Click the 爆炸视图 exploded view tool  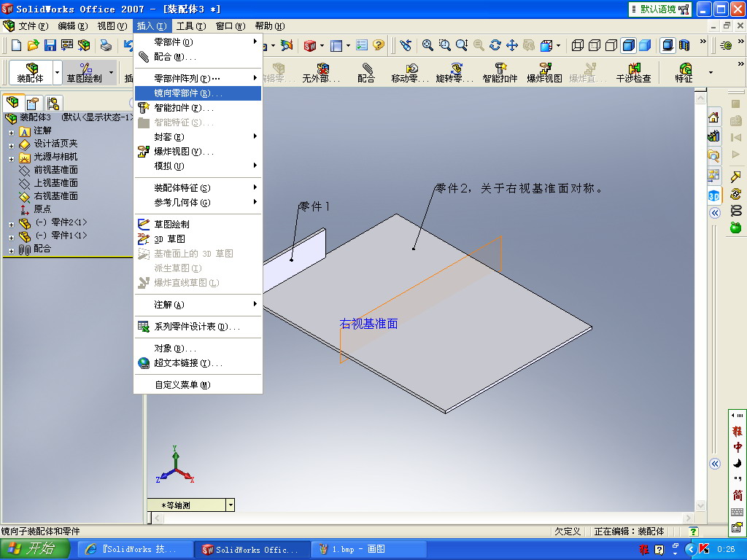(x=544, y=72)
